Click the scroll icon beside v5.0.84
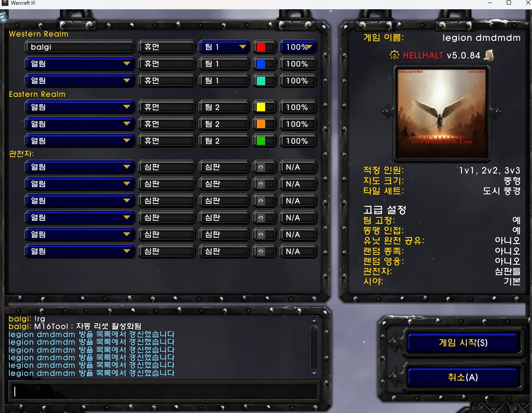 (x=489, y=55)
